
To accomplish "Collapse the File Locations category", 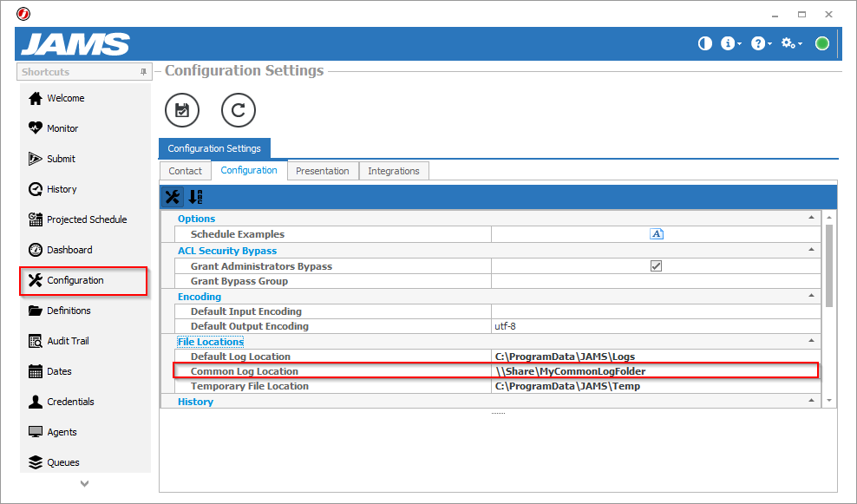I will (x=811, y=341).
